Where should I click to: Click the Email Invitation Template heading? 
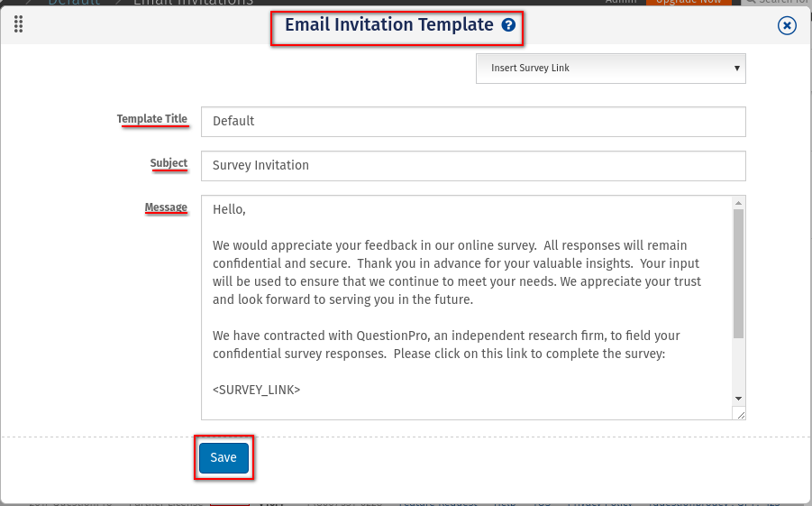(x=389, y=25)
